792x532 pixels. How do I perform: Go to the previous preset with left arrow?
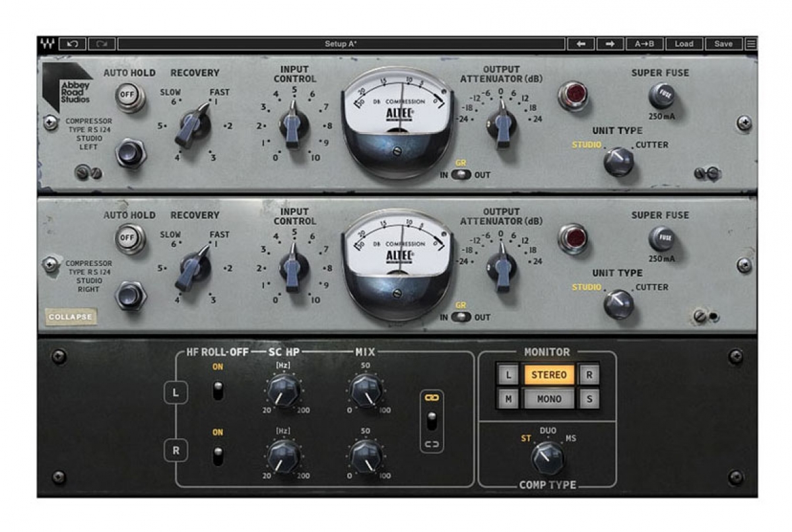point(581,44)
